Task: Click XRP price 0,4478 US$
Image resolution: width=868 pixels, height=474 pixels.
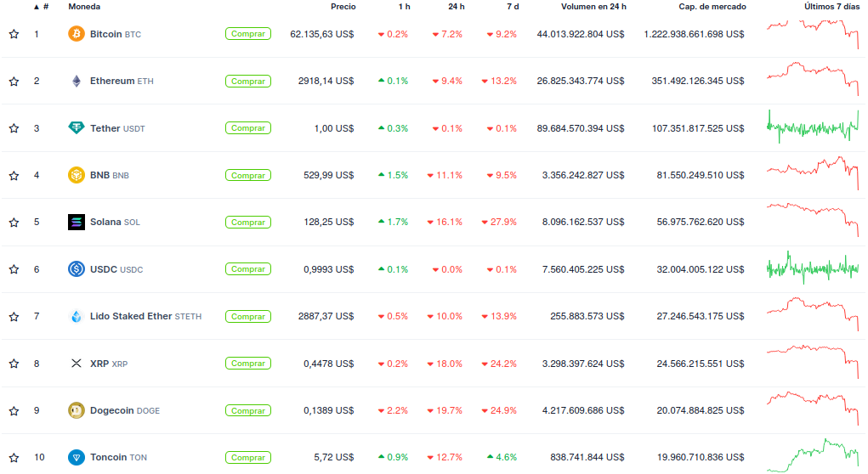Action: 329,364
